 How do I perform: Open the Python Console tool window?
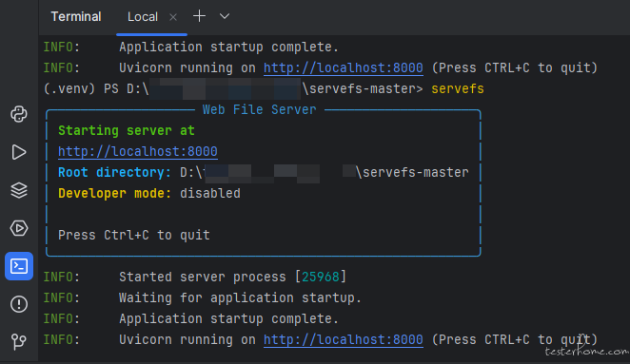tap(19, 114)
